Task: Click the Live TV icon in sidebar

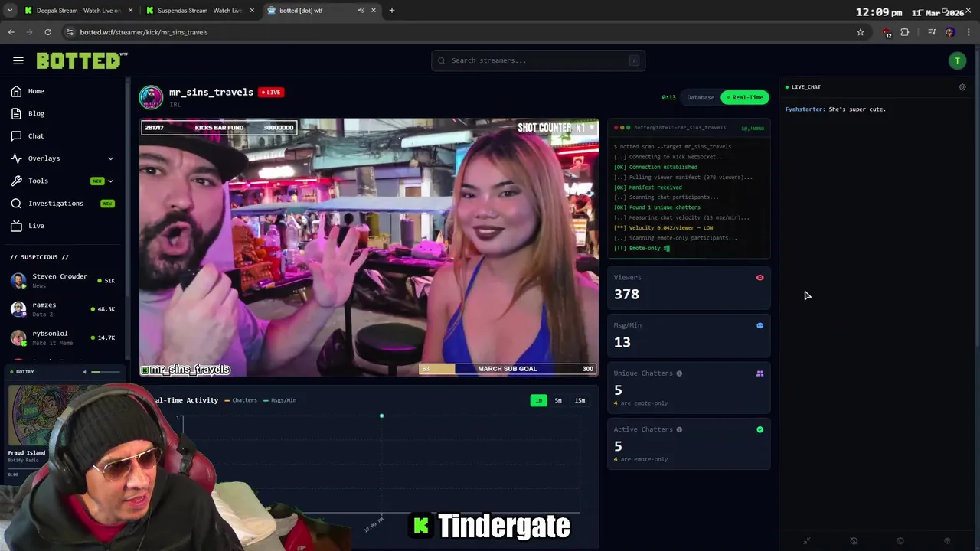Action: click(16, 226)
